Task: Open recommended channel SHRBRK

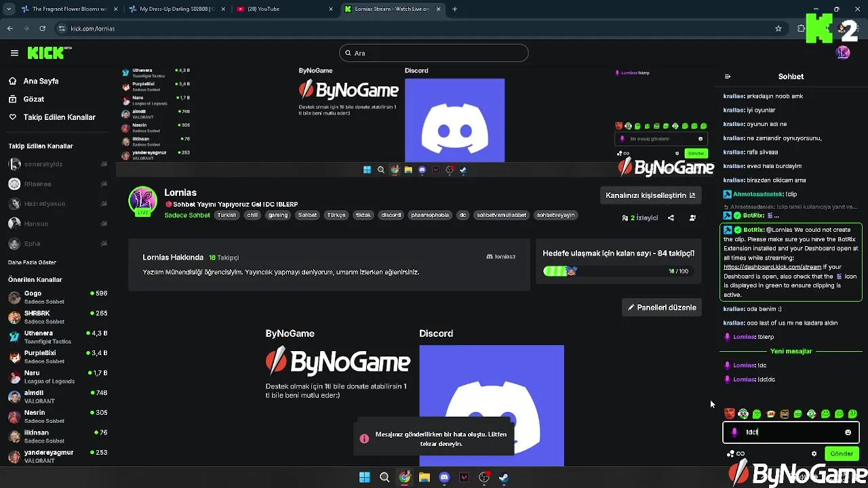Action: [58, 317]
